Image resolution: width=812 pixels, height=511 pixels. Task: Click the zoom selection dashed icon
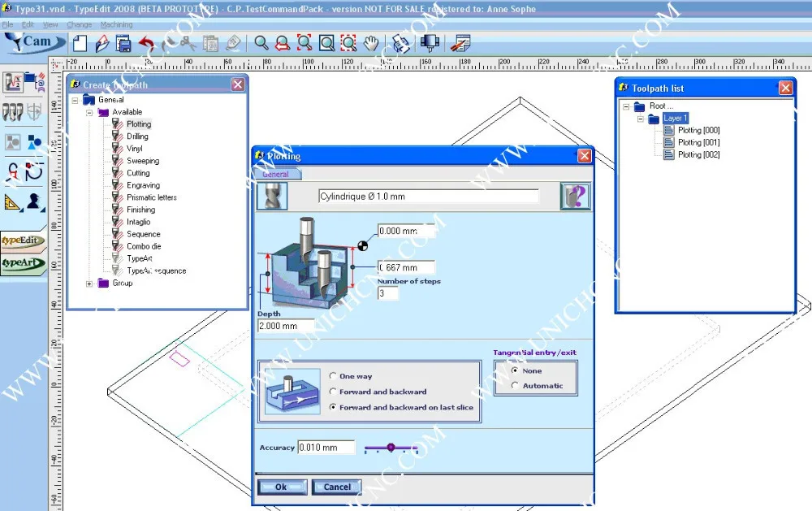[348, 44]
